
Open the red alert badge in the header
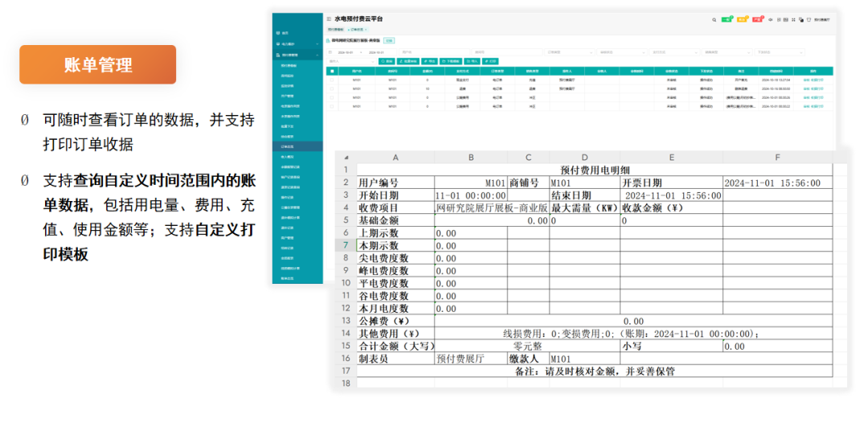coord(758,18)
